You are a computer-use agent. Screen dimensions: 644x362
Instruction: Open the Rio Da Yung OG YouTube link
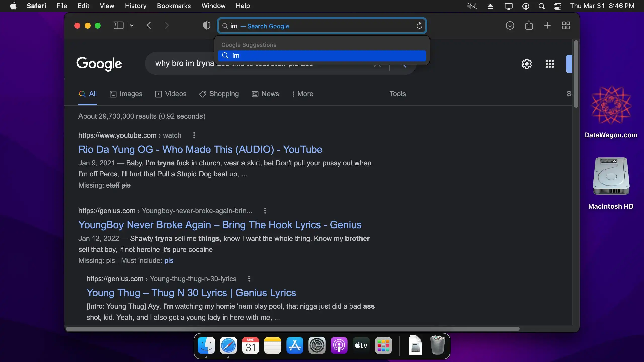tap(200, 149)
